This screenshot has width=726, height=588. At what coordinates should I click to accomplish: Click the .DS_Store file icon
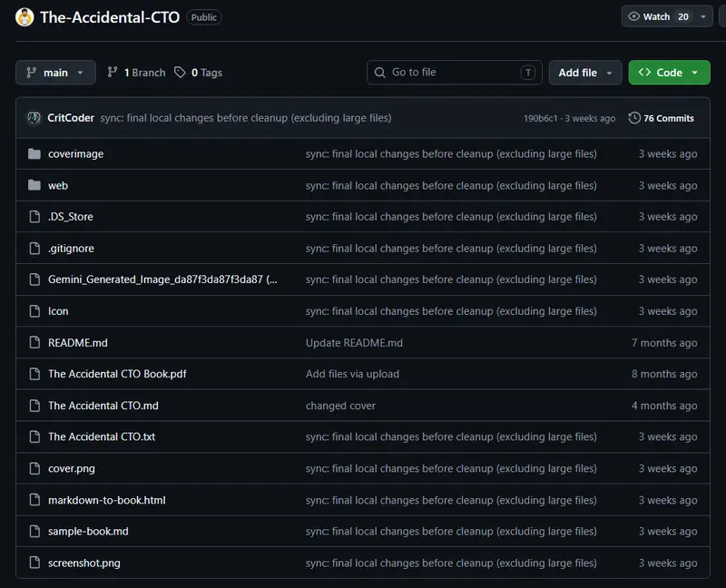click(x=34, y=217)
